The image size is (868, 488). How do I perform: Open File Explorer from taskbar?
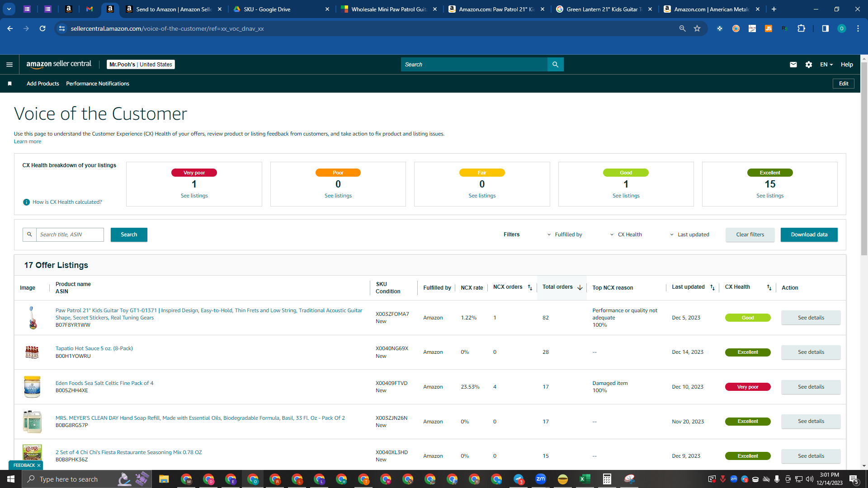164,479
